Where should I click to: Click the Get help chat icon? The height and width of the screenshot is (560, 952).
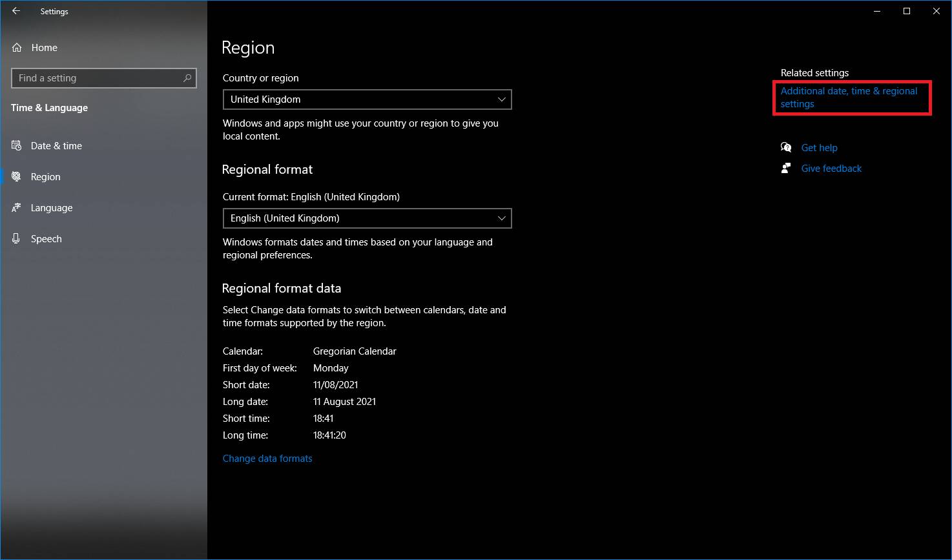786,148
